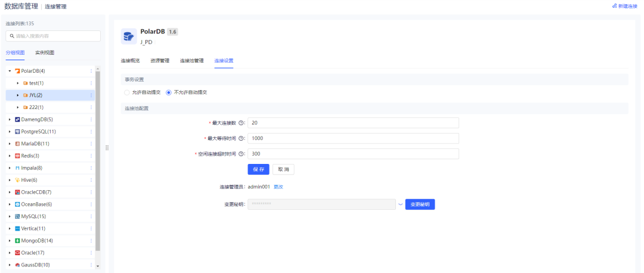Select the MongoDB(14) tree row
This screenshot has width=644, height=273.
coord(50,241)
